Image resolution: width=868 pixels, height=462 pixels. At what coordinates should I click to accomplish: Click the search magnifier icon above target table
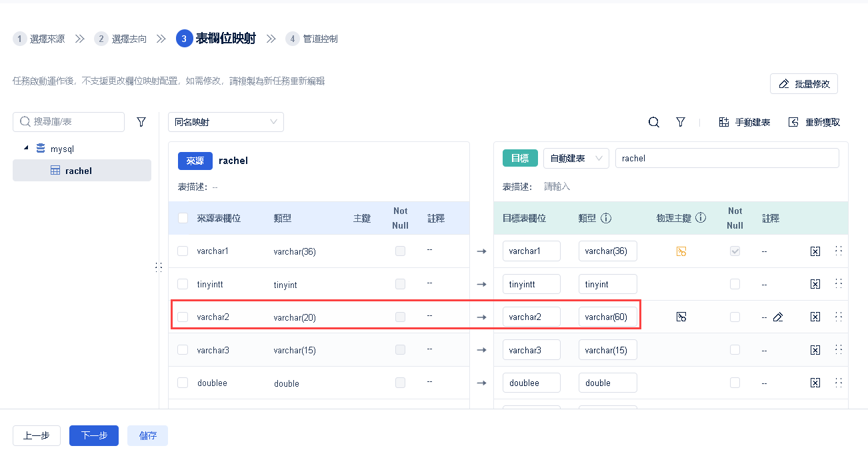[x=654, y=122]
